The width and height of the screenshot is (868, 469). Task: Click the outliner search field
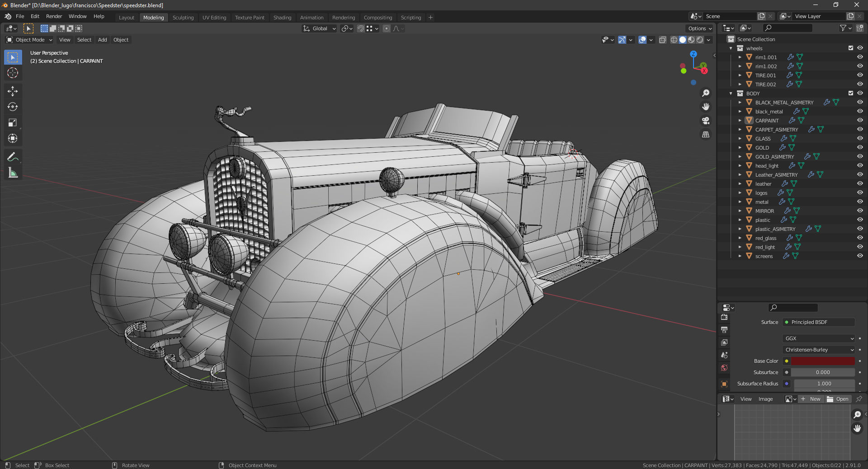tap(788, 28)
